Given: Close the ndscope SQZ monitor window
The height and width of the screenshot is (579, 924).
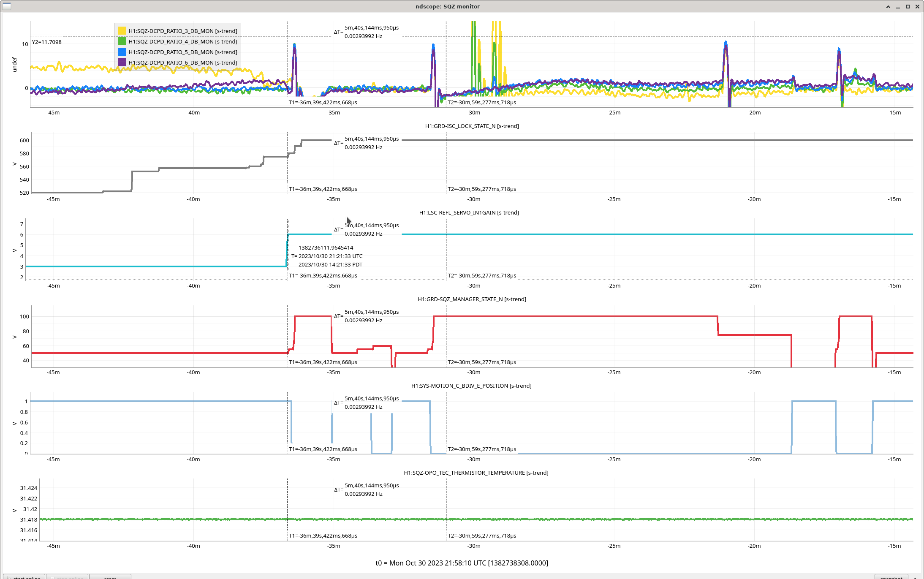Looking at the screenshot, I should click(x=917, y=7).
